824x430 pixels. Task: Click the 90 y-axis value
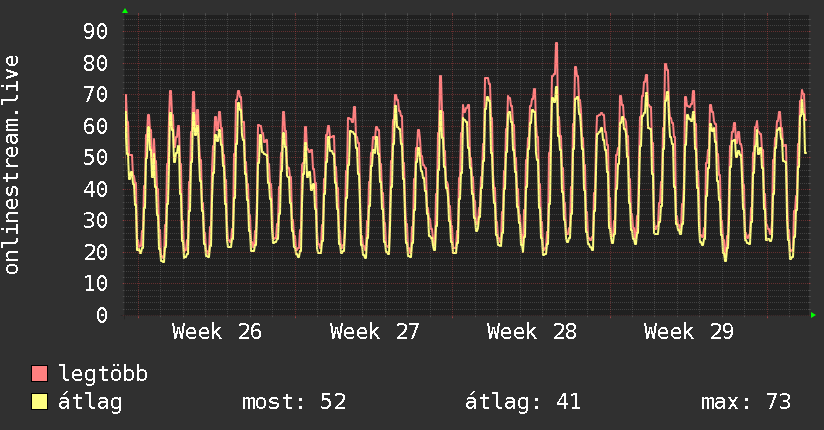[96, 32]
